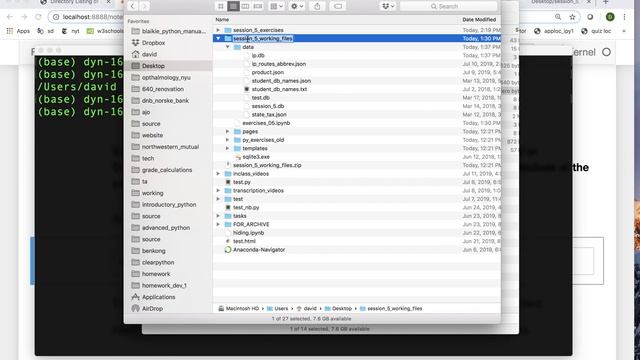The image size is (640, 360).
Task: Open the Dropbox toolbar menu
Action: (x=388, y=6)
